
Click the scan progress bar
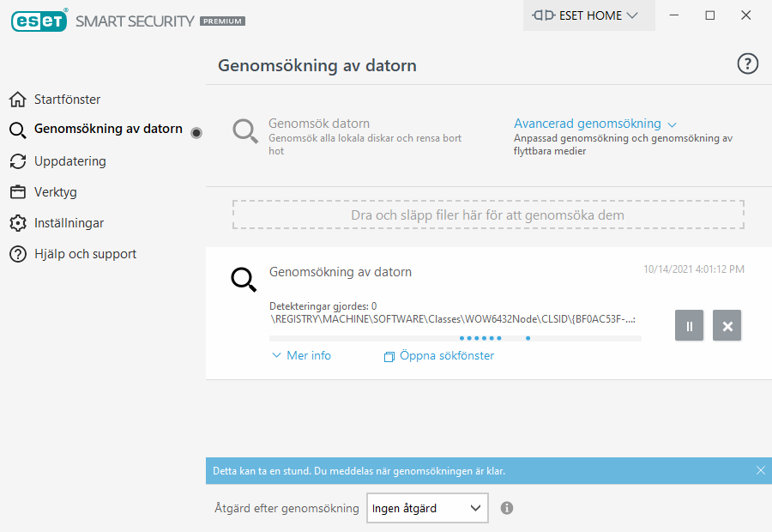(x=455, y=338)
